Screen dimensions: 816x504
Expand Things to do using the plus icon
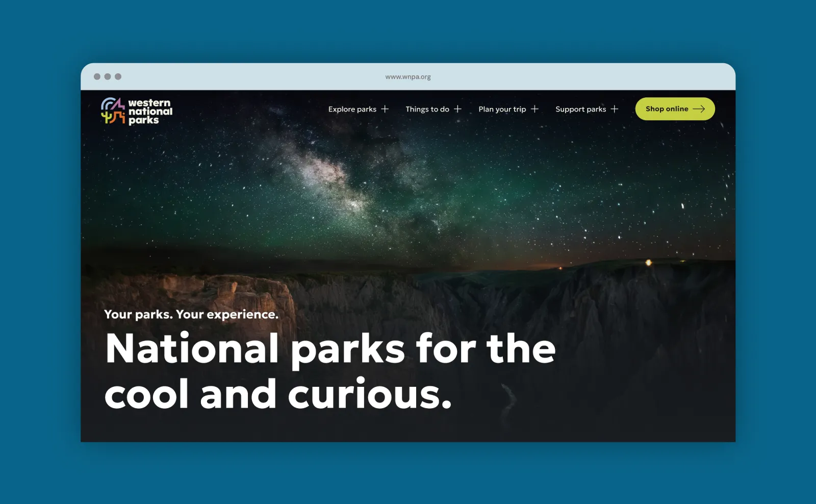click(458, 109)
